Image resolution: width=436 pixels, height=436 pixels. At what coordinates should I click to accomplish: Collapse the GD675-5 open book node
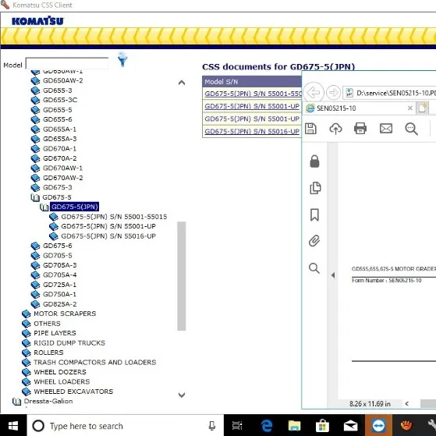[35, 198]
